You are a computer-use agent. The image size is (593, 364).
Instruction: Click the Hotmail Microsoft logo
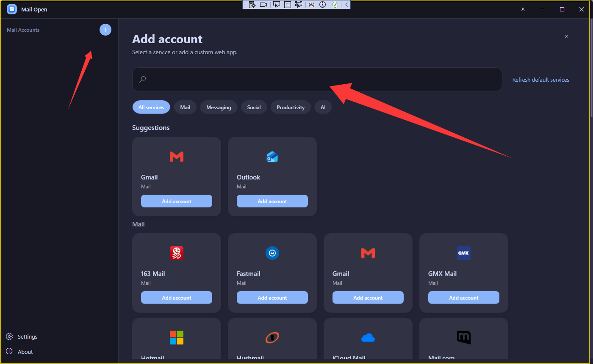[177, 338]
